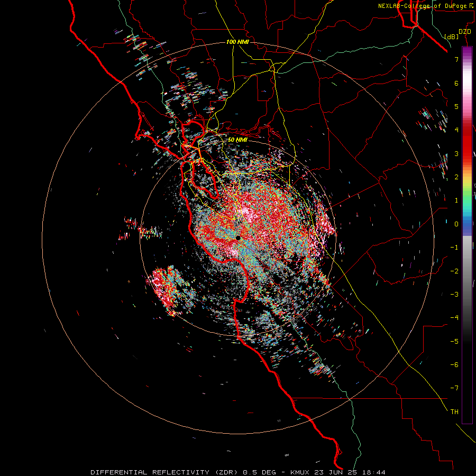This screenshot has width=476, height=476.
Task: Click the Differential Reflectivity (ZDR) caption text
Action: click(237, 472)
